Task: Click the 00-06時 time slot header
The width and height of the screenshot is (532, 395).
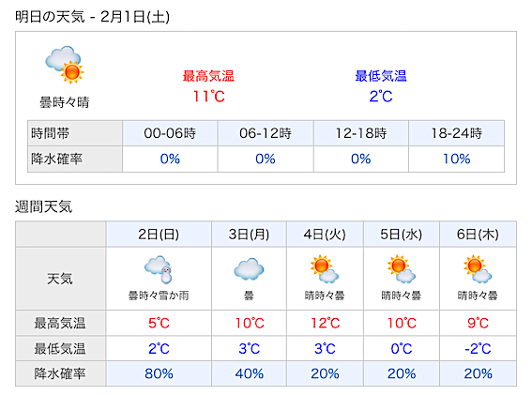Action: 170,133
